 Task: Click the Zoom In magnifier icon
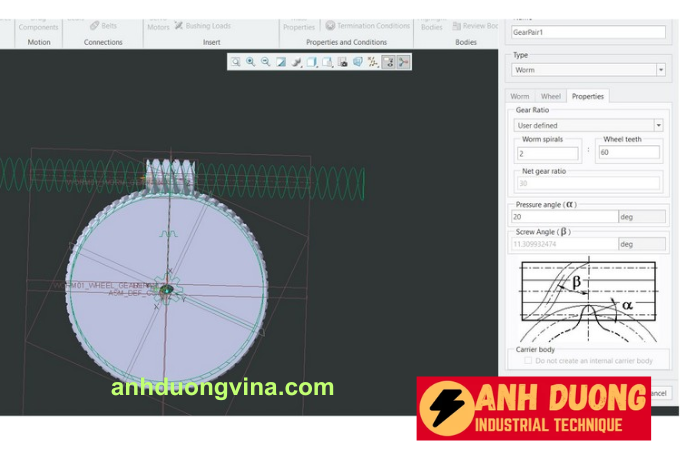point(250,62)
